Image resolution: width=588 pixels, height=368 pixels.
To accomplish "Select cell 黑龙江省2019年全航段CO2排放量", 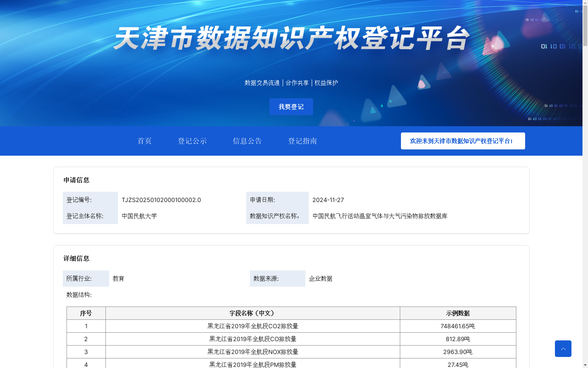I will tap(253, 326).
